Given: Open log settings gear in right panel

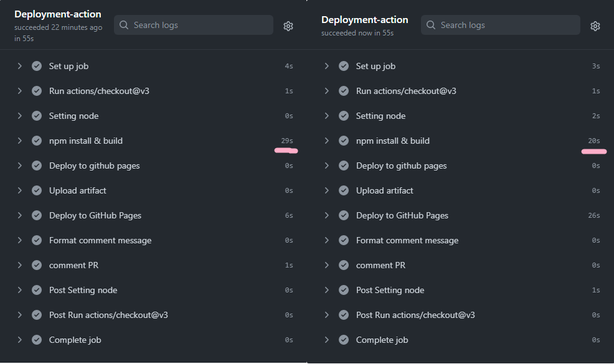Looking at the screenshot, I should coord(595,26).
